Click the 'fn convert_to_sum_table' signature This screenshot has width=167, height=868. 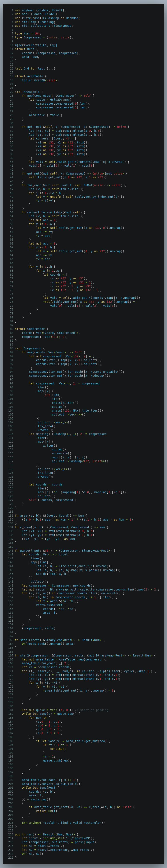point(54,212)
